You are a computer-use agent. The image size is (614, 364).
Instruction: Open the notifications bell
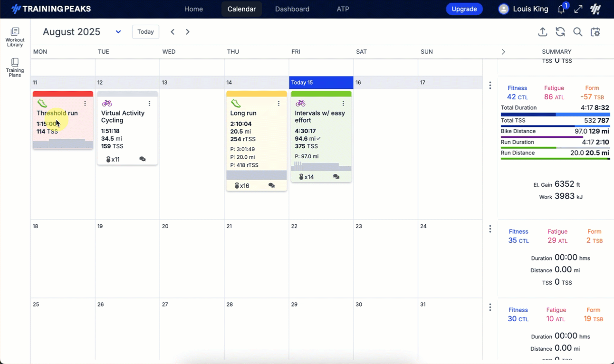(562, 9)
